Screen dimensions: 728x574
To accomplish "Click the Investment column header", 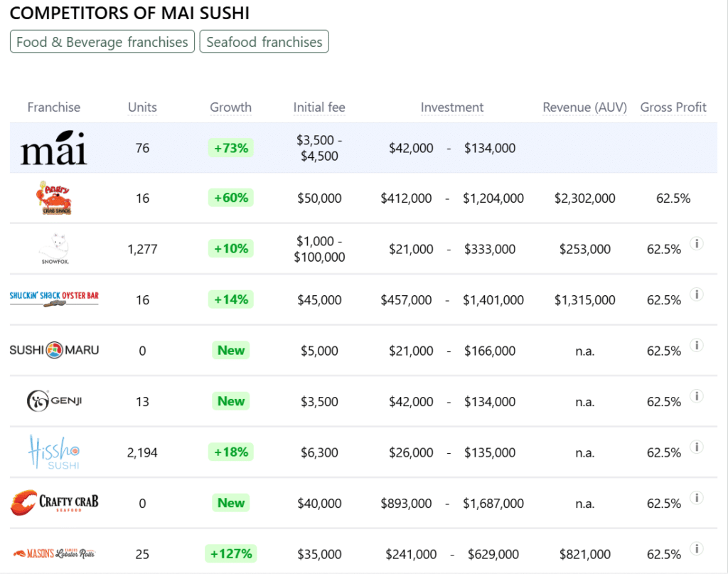I will coord(452,107).
